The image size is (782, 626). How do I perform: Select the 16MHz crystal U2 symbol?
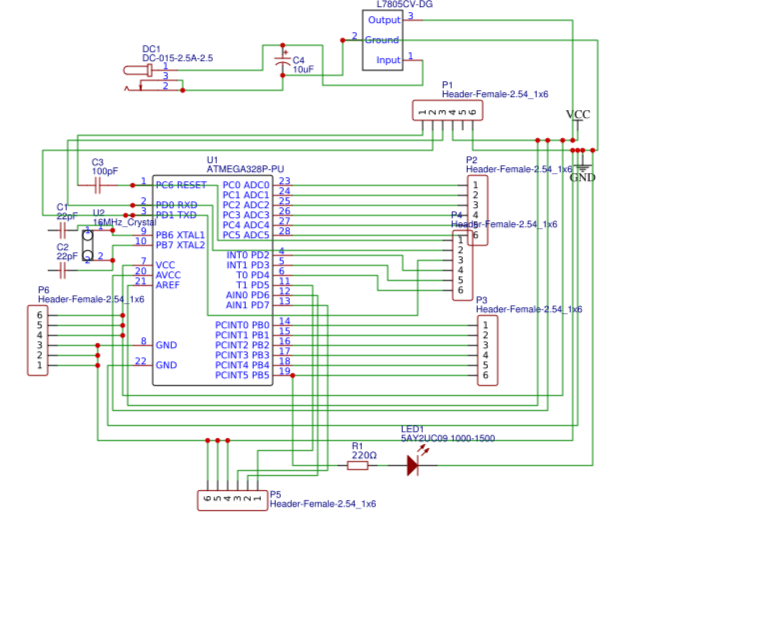(88, 245)
